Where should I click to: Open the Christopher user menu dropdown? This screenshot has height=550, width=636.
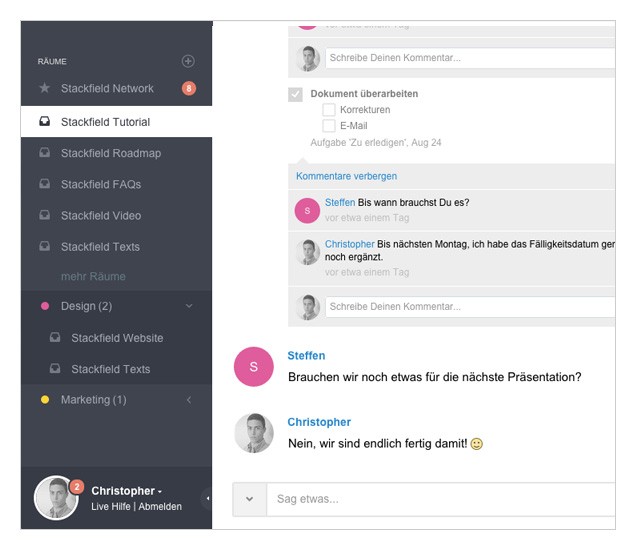[127, 491]
